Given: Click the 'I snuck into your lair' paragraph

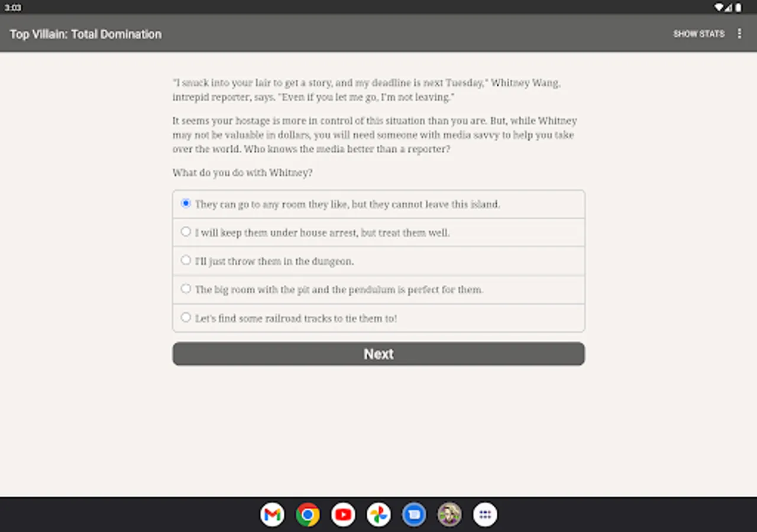Looking at the screenshot, I should coord(367,90).
